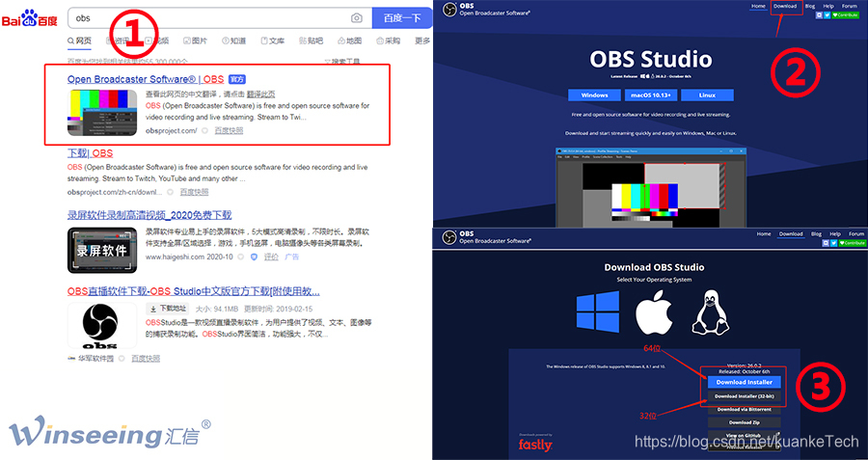Select the 文库 tab in Baidu
868x460 pixels.
273,41
